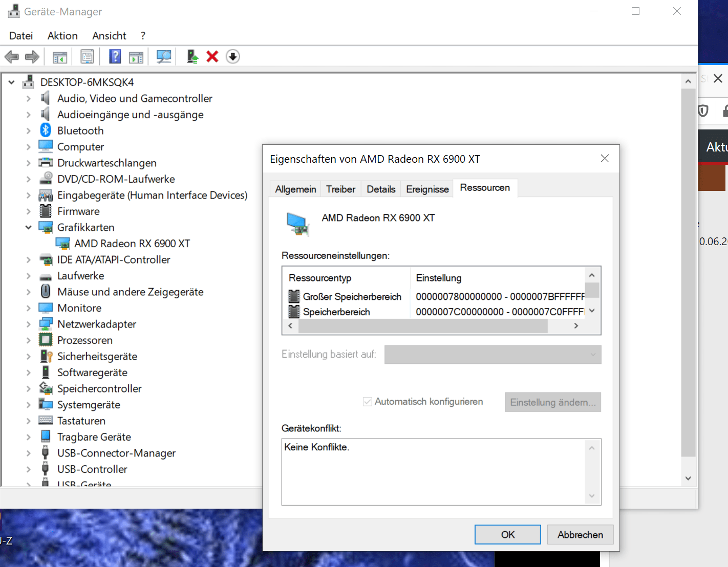Open the Einstellung basiert auf dropdown
The height and width of the screenshot is (567, 728).
click(493, 355)
